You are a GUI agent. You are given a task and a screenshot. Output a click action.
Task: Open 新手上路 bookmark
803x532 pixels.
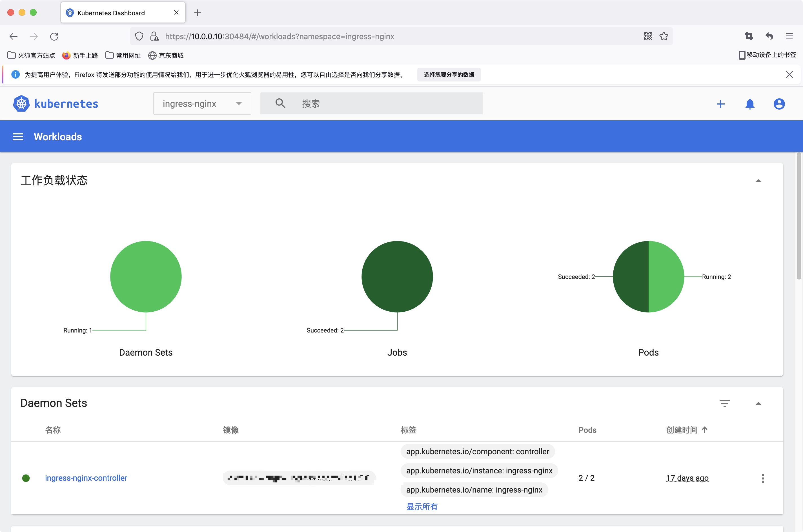[x=80, y=55]
